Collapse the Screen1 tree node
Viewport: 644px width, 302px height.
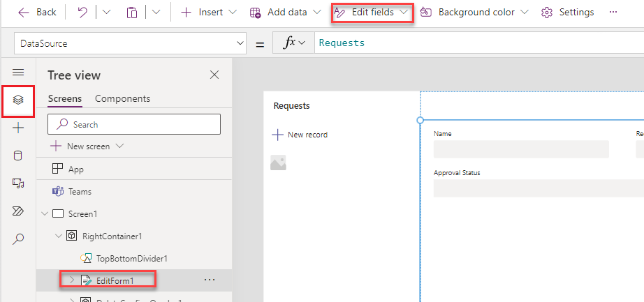[45, 214]
